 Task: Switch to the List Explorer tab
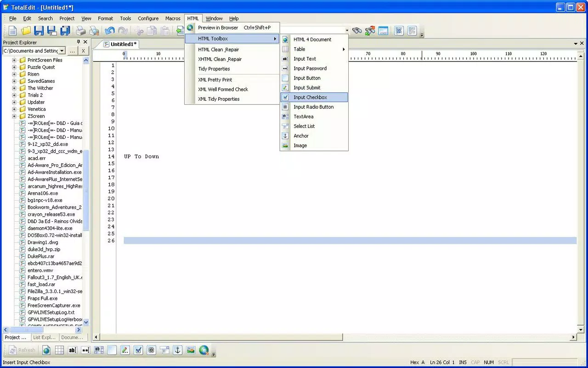click(x=45, y=337)
